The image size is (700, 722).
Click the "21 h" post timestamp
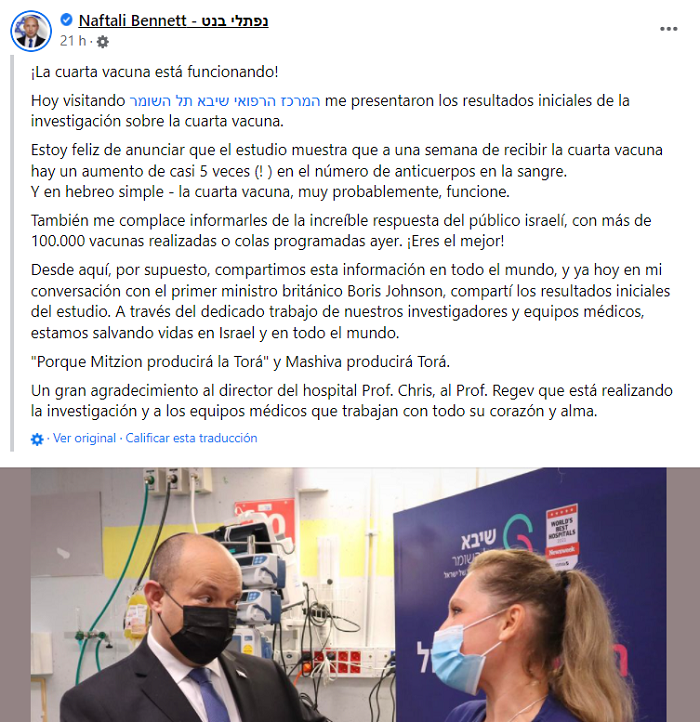[73, 41]
